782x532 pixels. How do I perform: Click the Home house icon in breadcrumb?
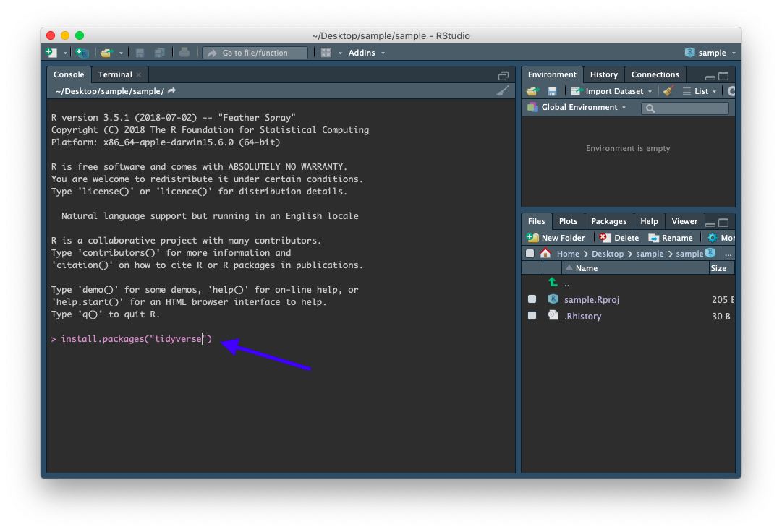pyautogui.click(x=545, y=253)
